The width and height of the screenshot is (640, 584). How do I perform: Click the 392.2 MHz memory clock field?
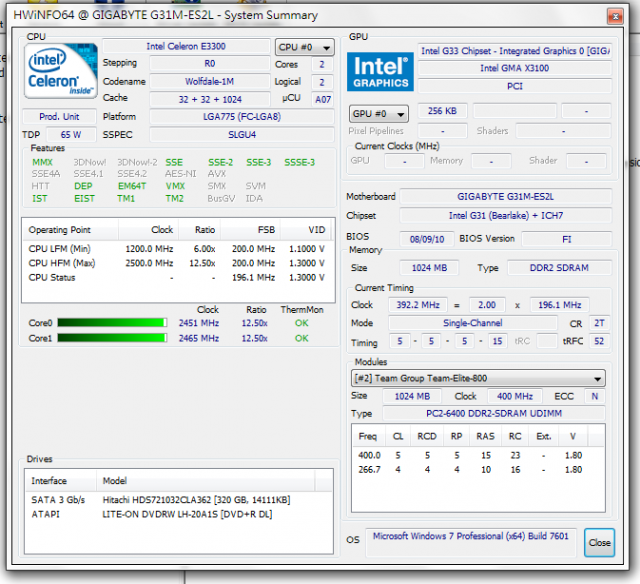coord(418,305)
